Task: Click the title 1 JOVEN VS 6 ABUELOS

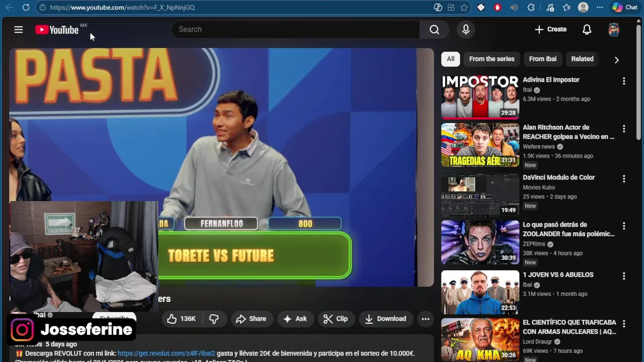Action: [x=558, y=275]
